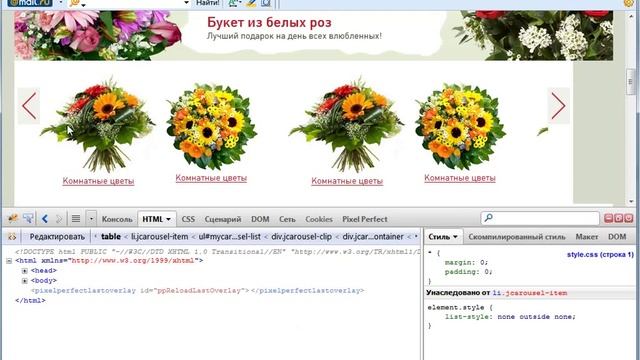The height and width of the screenshot is (360, 640).
Task: Click the fourth yellow round bouquet image
Action: [x=460, y=126]
